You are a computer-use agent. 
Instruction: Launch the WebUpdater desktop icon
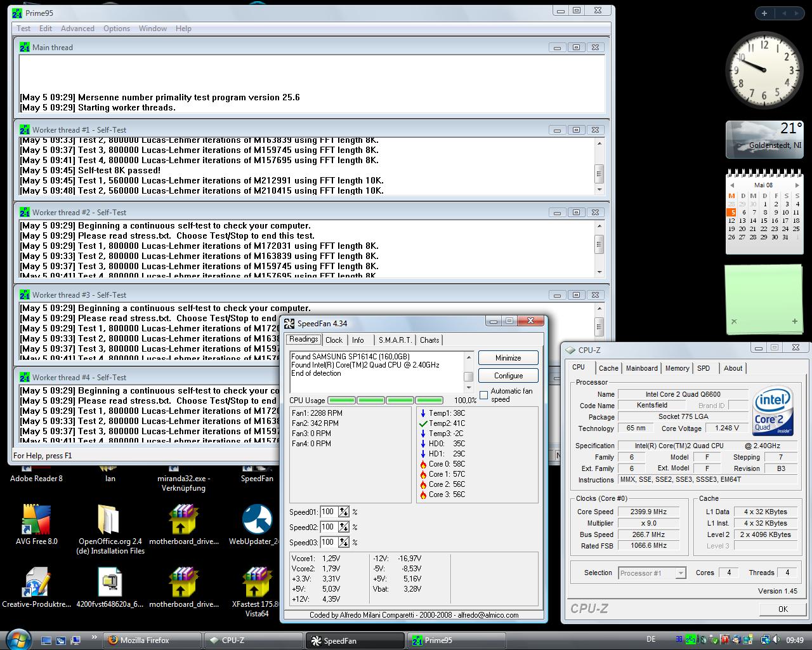coord(257,525)
